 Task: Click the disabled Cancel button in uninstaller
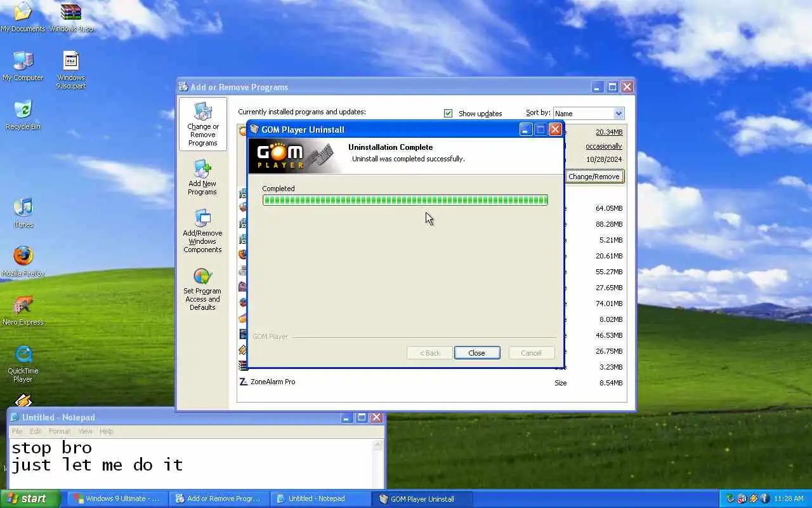[532, 353]
